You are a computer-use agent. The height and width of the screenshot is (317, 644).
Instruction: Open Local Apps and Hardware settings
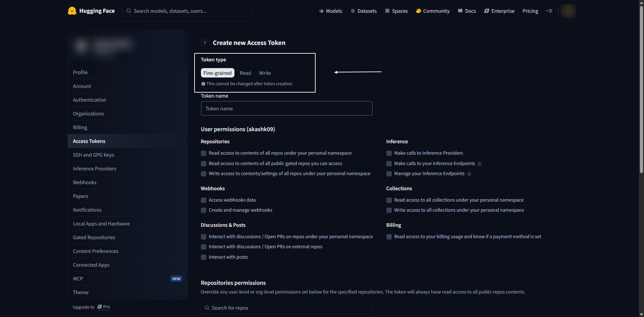(127, 223)
